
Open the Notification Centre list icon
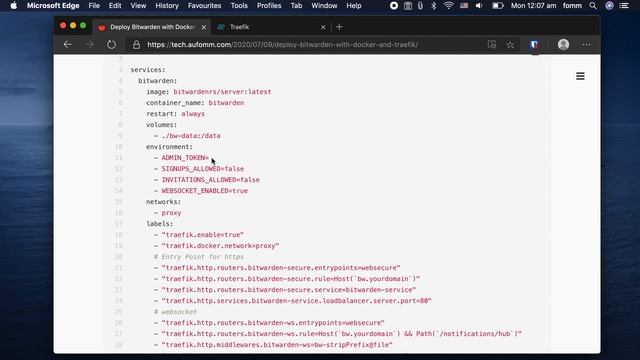tap(624, 6)
